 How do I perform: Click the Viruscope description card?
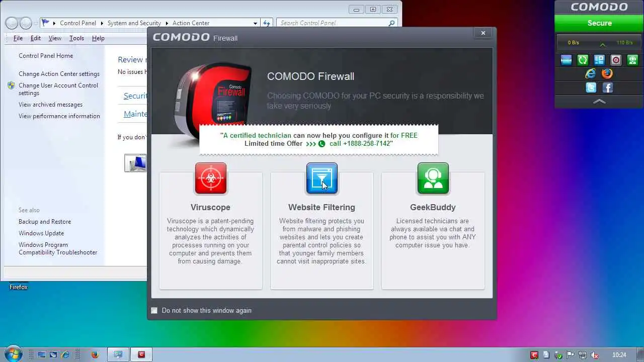pos(211,231)
